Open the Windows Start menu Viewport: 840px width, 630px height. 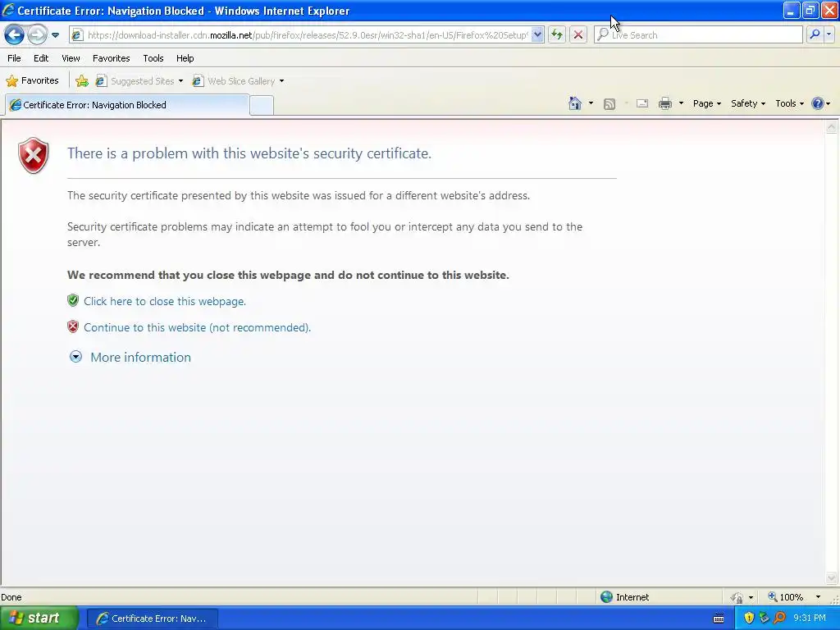click(39, 619)
